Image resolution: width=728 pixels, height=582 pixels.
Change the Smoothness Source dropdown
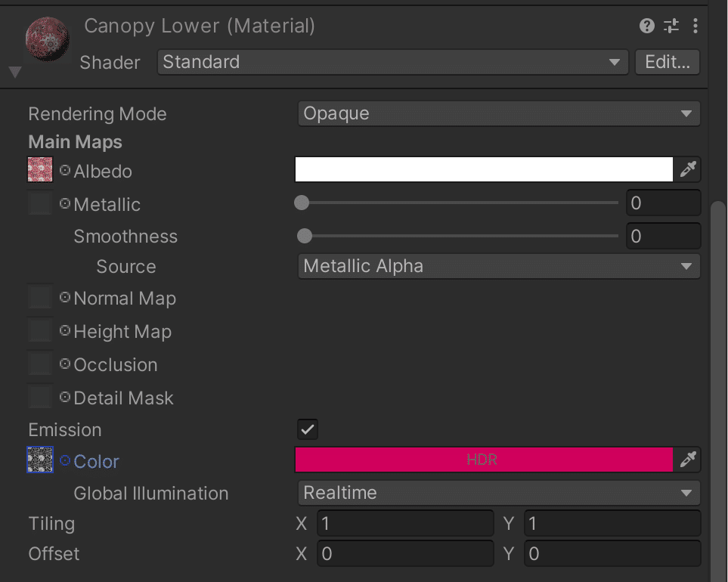tap(499, 266)
